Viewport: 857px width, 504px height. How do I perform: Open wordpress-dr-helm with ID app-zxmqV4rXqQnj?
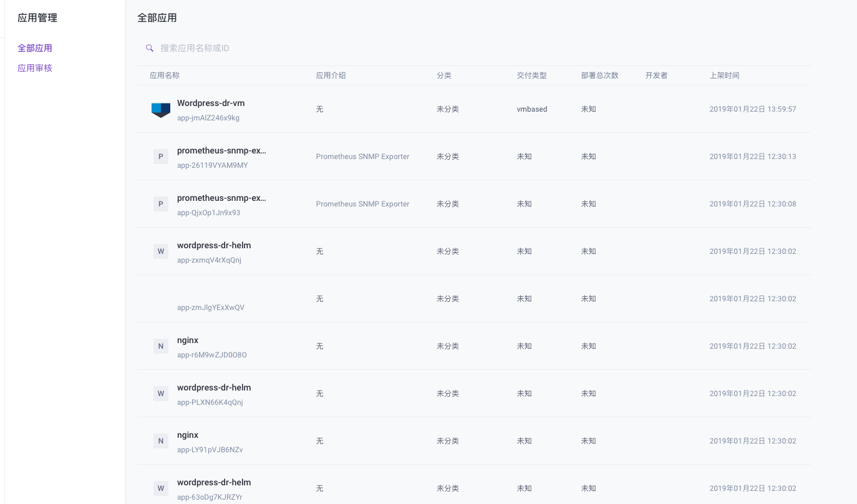[214, 245]
